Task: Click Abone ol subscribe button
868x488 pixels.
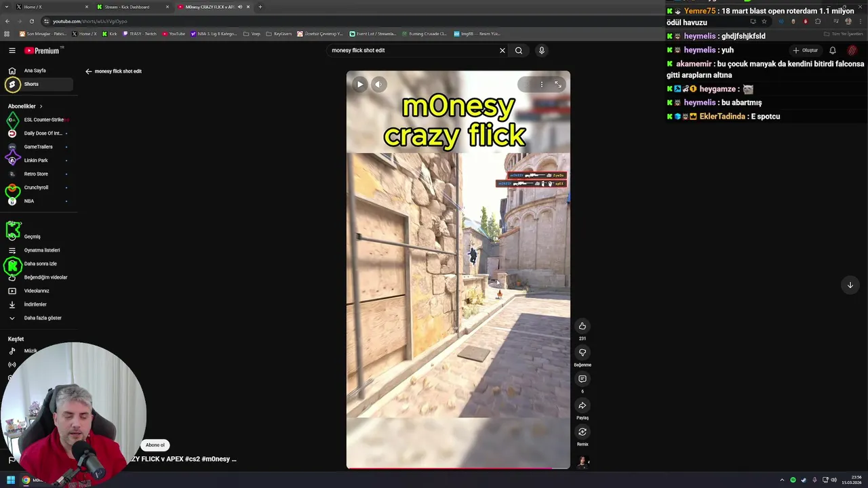Action: pos(155,445)
